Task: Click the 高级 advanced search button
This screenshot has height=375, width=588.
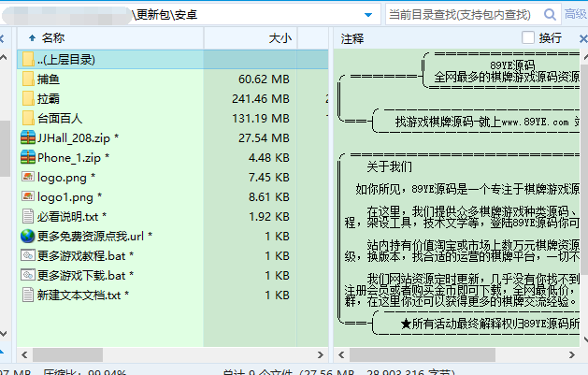Action: (x=575, y=14)
